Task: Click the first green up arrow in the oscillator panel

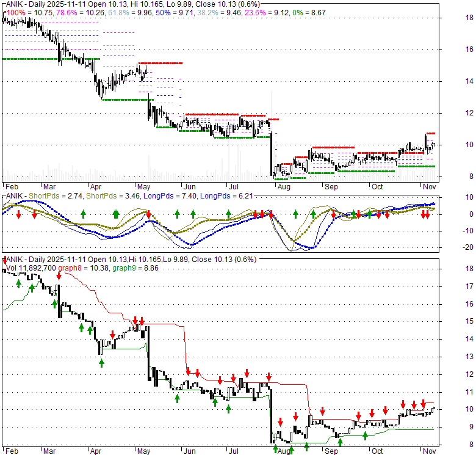Action: (83, 214)
